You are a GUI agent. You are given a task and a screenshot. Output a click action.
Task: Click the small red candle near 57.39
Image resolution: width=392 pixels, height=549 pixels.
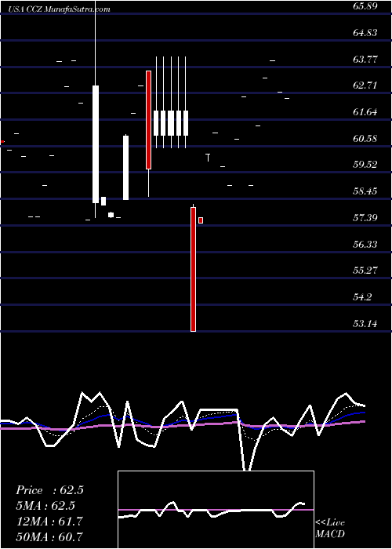(201, 220)
